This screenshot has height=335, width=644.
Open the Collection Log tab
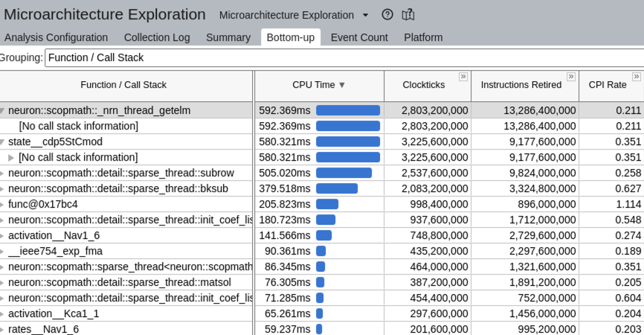[x=157, y=37]
